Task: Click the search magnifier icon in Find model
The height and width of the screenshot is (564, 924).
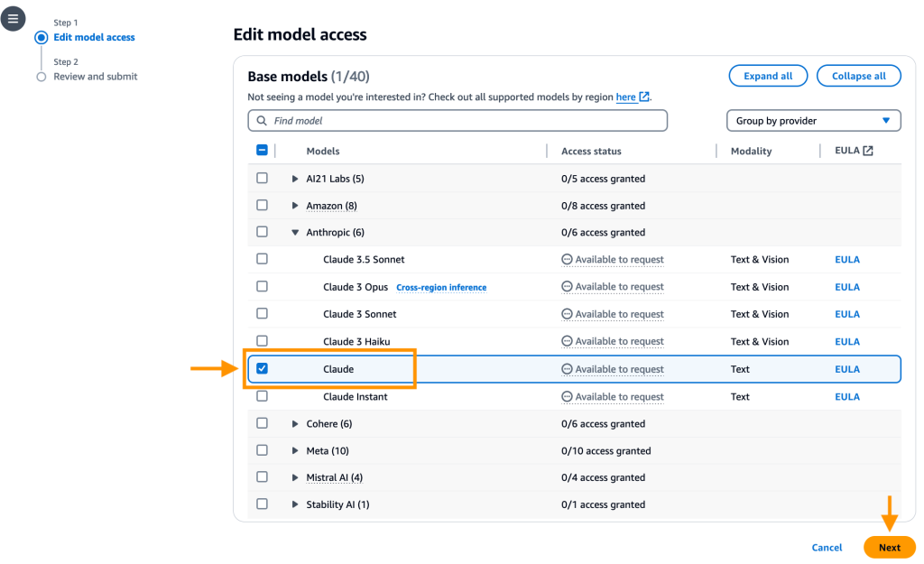Action: coord(262,121)
